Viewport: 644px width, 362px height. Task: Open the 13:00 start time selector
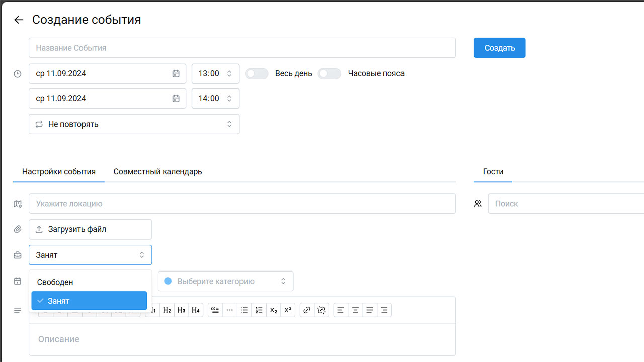[216, 74]
